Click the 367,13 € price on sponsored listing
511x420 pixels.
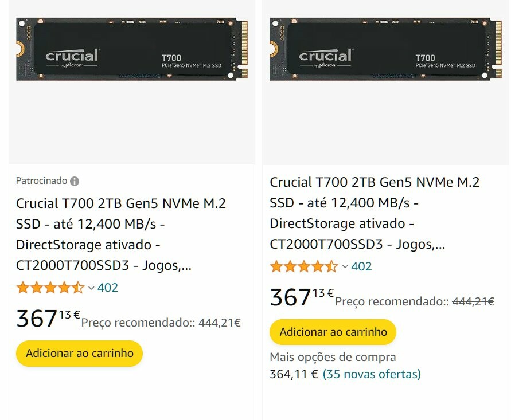48,319
